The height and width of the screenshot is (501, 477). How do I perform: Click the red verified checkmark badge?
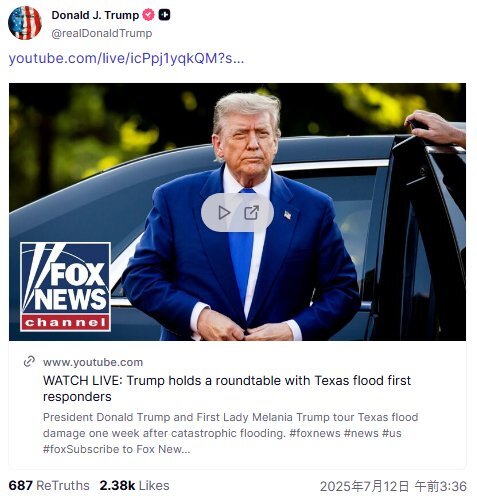pyautogui.click(x=148, y=15)
